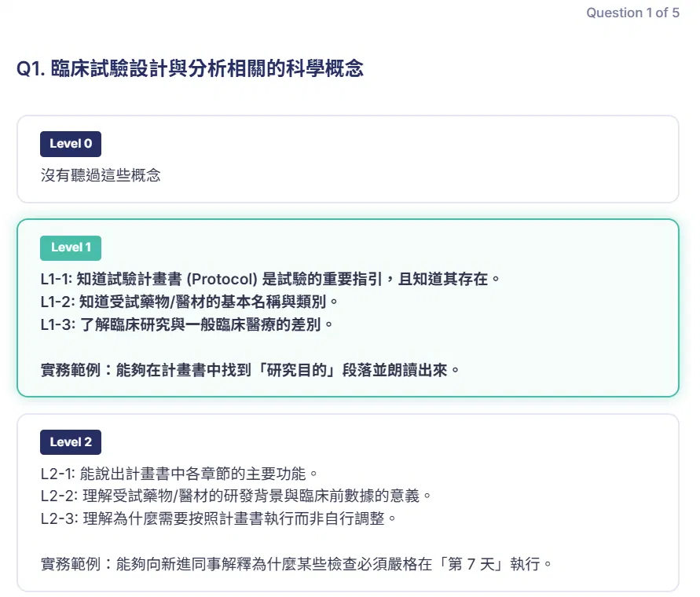Choose the highlighted Level 1 answer card
The width and height of the screenshot is (700, 597).
(348, 308)
